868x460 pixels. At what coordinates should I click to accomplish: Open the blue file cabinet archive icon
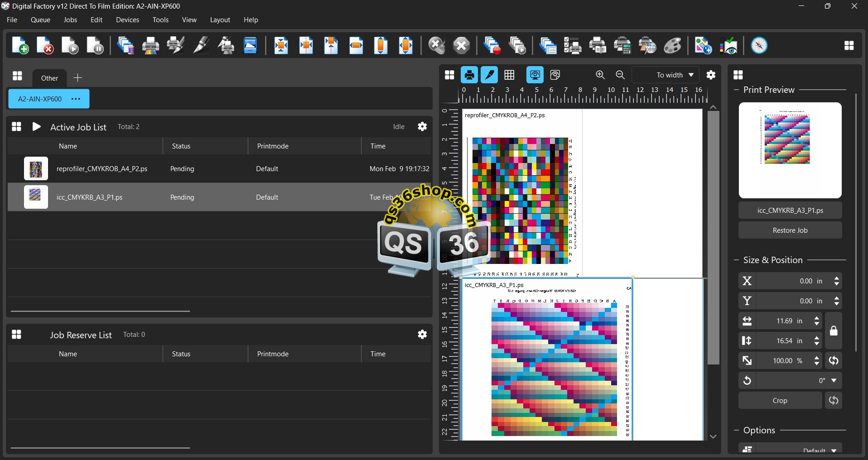[251, 46]
